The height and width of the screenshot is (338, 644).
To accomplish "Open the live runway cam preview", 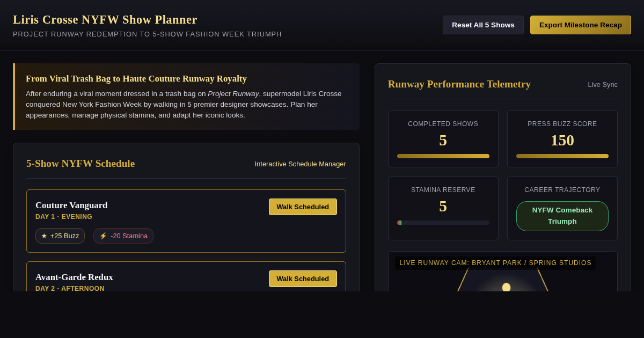I will point(503,271).
